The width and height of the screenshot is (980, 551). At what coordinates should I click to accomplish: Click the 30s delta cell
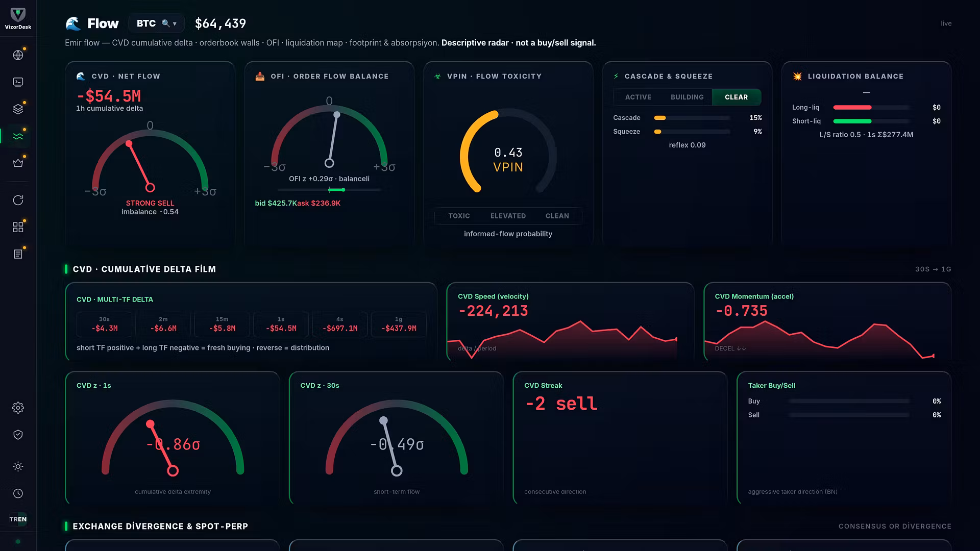pos(104,324)
